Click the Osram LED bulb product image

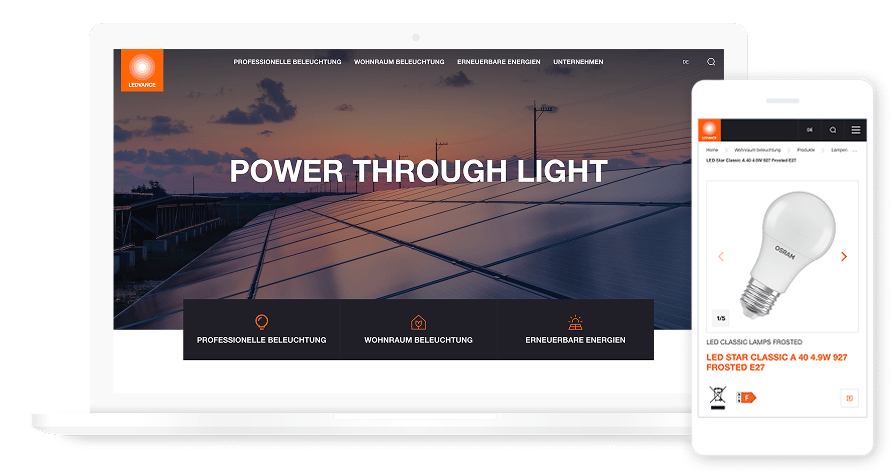[x=781, y=254]
